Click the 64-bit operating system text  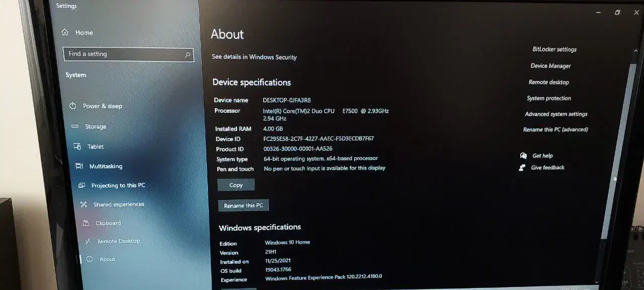click(x=320, y=159)
